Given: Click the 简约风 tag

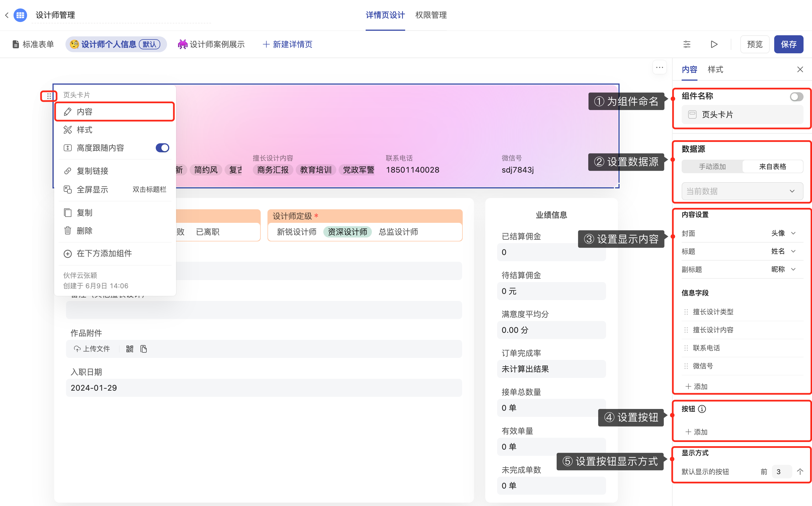Looking at the screenshot, I should (x=206, y=170).
